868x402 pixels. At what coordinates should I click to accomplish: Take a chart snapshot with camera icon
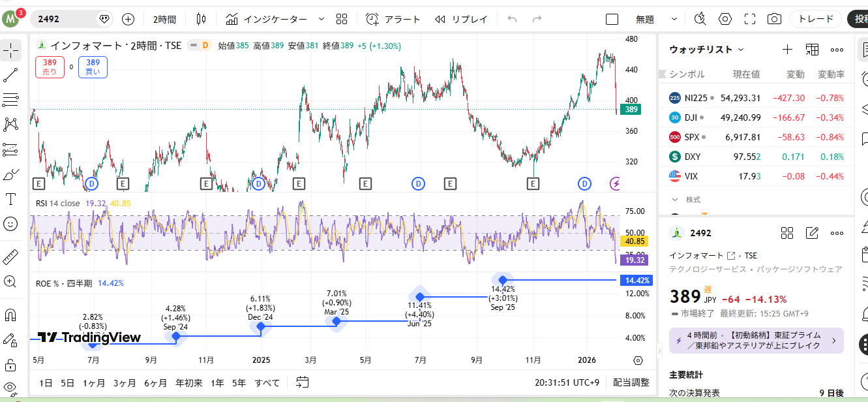click(x=774, y=19)
